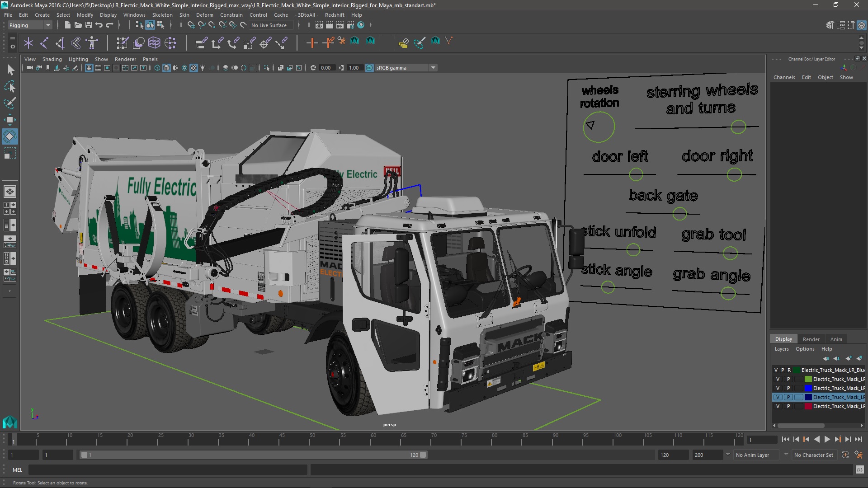
Task: Toggle the ON color management button
Action: [x=369, y=68]
